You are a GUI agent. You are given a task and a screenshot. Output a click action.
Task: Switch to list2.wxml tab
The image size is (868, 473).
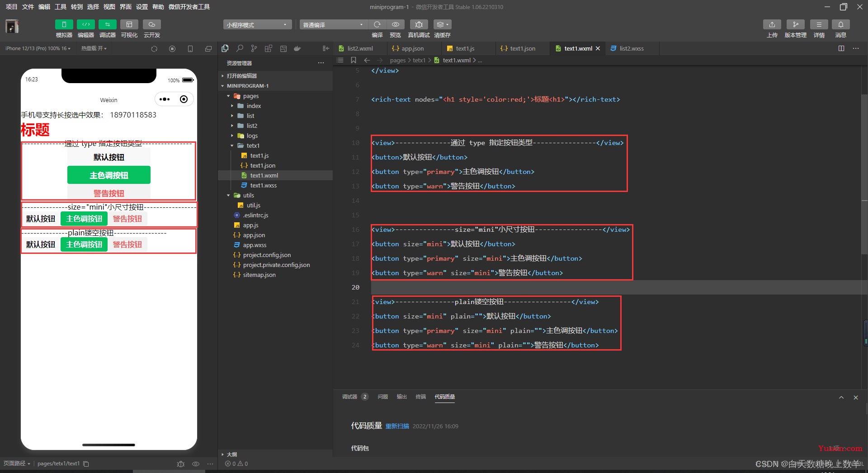tap(359, 48)
